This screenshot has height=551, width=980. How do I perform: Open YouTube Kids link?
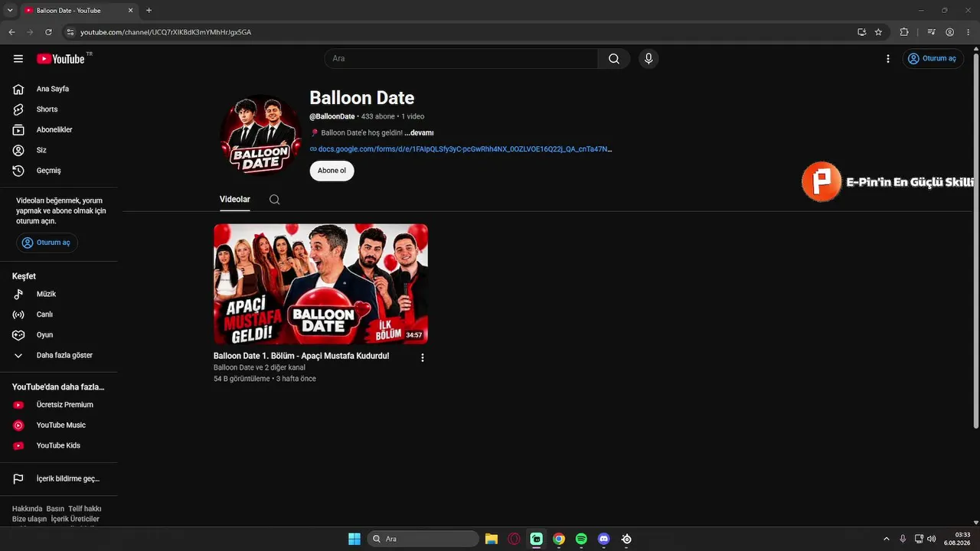coord(59,445)
